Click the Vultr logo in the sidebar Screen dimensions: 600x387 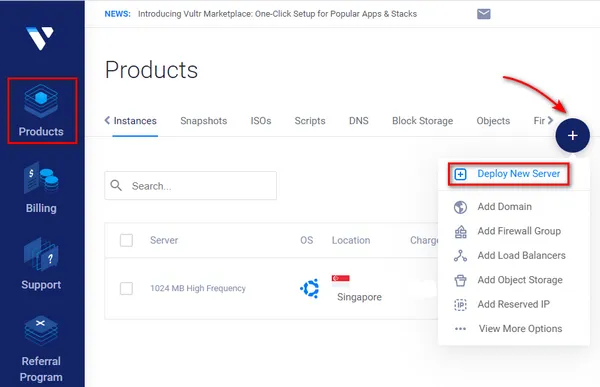pos(40,38)
